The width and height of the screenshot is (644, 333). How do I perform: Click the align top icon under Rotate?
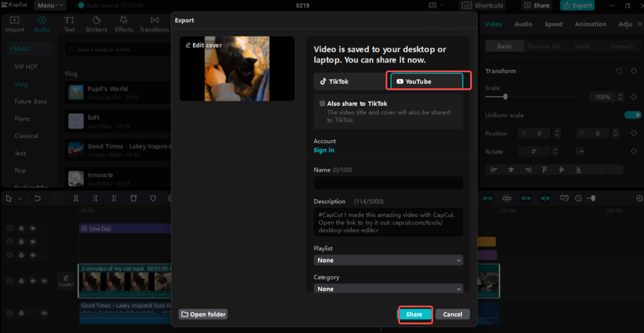coord(544,170)
